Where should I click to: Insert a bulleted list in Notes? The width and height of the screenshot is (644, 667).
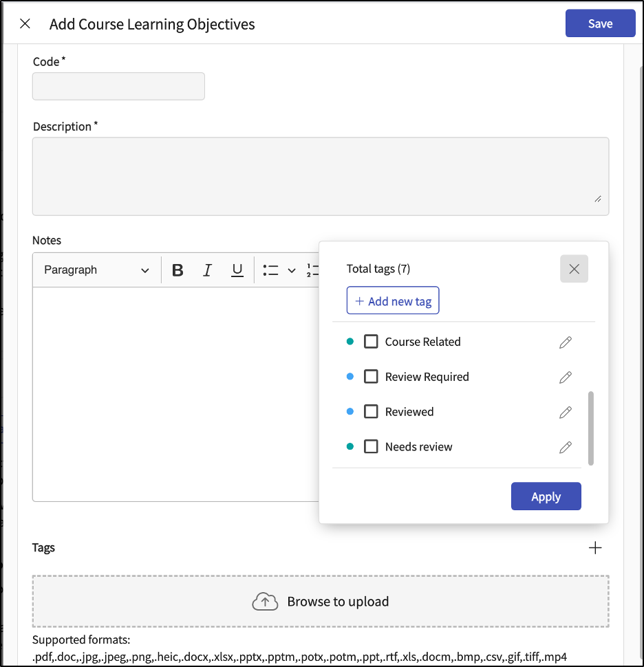pos(270,270)
